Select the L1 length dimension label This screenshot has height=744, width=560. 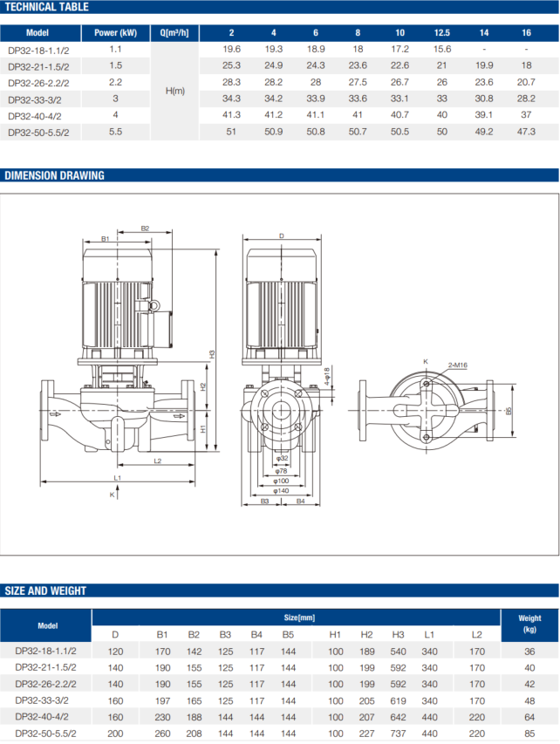[117, 479]
